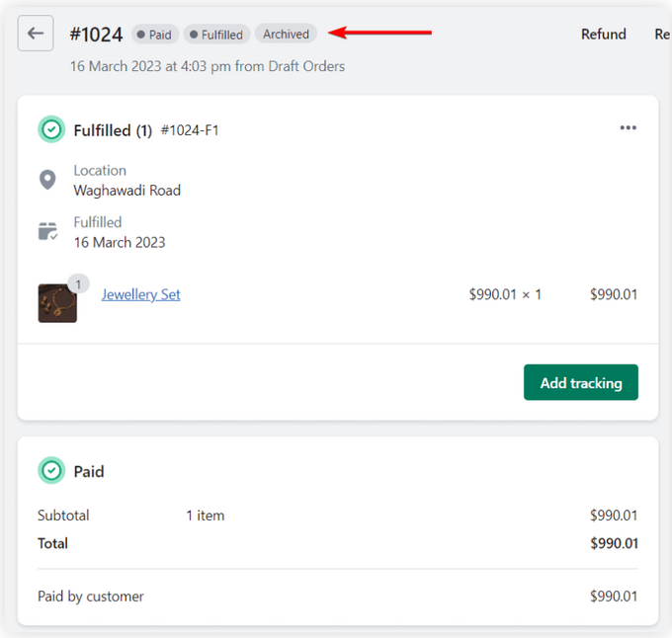Viewport: 672px width, 638px height.
Task: Open the Jewellery Set product link
Action: click(140, 294)
